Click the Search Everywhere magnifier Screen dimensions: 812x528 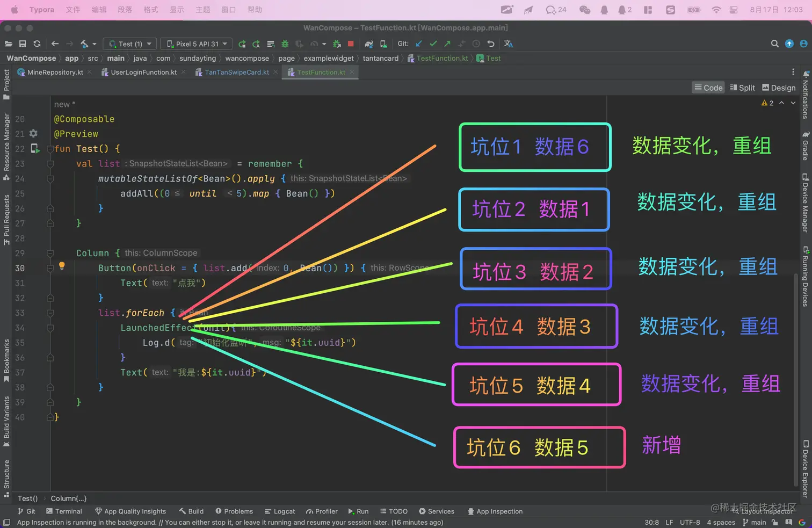pyautogui.click(x=774, y=44)
